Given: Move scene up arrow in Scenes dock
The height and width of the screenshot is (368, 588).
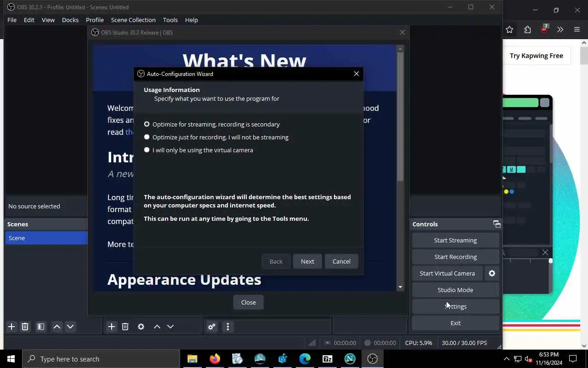Looking at the screenshot, I should pos(57,327).
